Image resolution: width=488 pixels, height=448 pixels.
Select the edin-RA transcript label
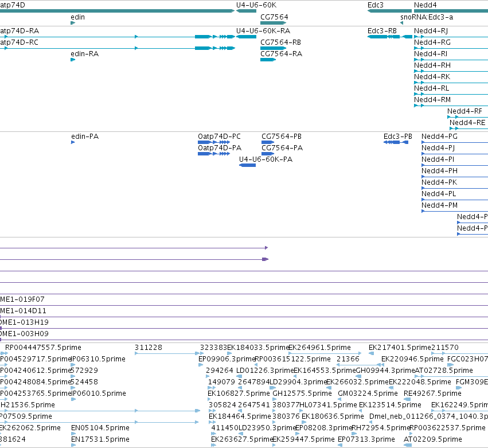coord(85,54)
